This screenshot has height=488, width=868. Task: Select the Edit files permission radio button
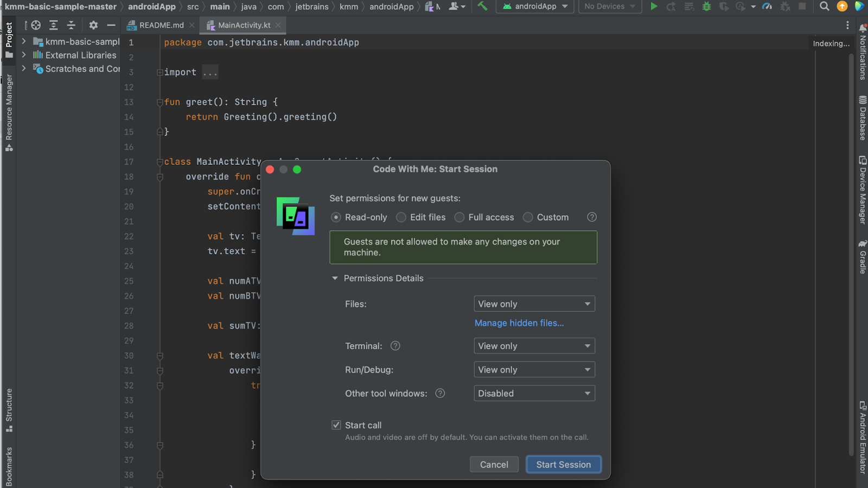coord(401,217)
